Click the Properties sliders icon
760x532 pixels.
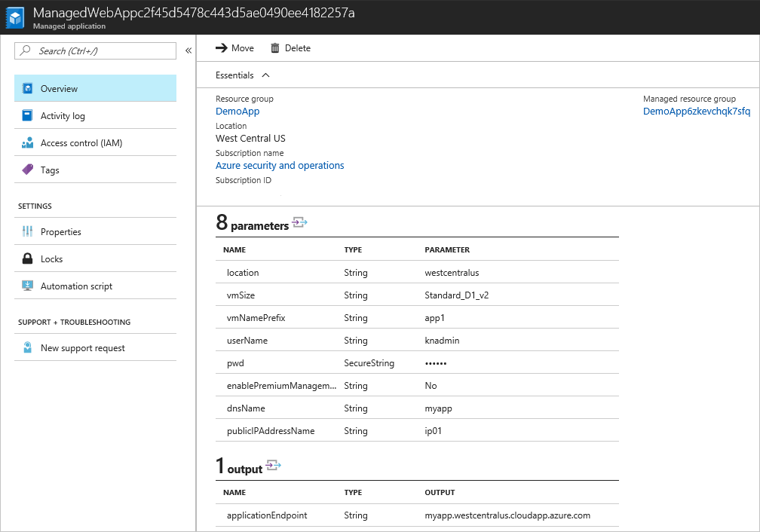coord(28,232)
